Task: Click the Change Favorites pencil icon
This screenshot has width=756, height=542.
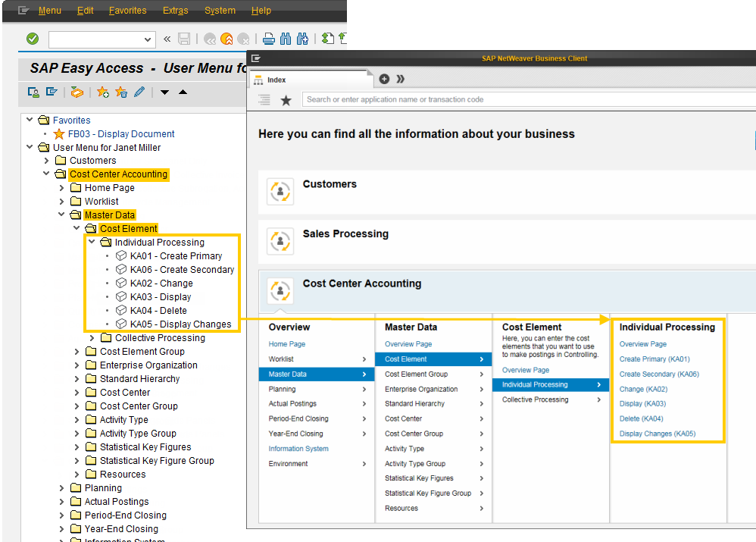Action: [x=139, y=92]
